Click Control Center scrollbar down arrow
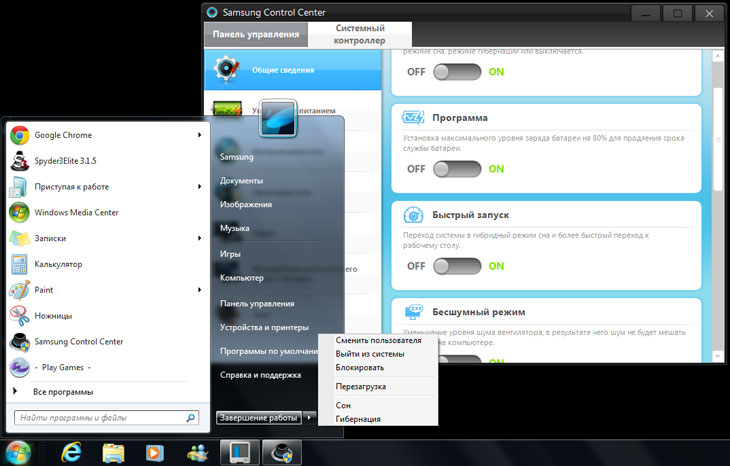The image size is (730, 466). pyautogui.click(x=717, y=356)
